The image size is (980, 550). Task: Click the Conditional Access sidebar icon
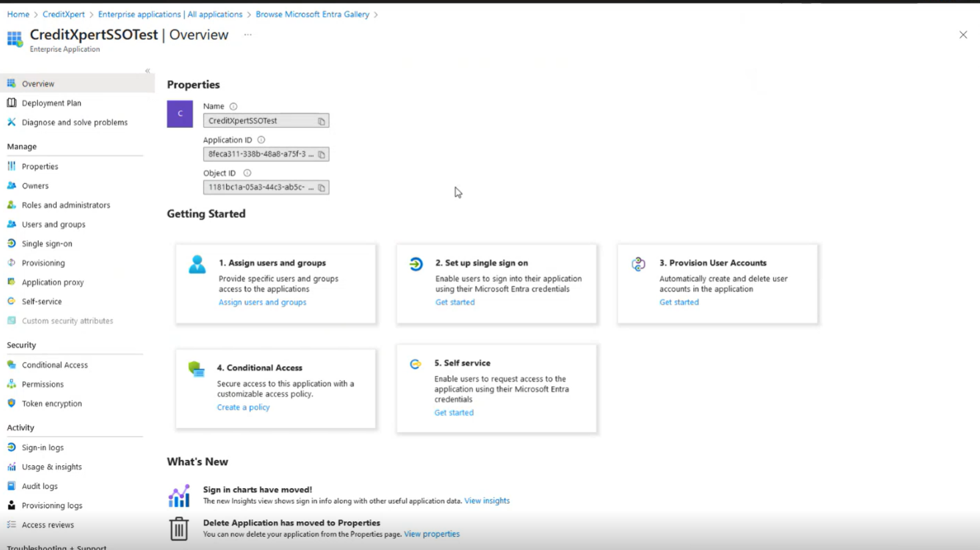tap(11, 365)
